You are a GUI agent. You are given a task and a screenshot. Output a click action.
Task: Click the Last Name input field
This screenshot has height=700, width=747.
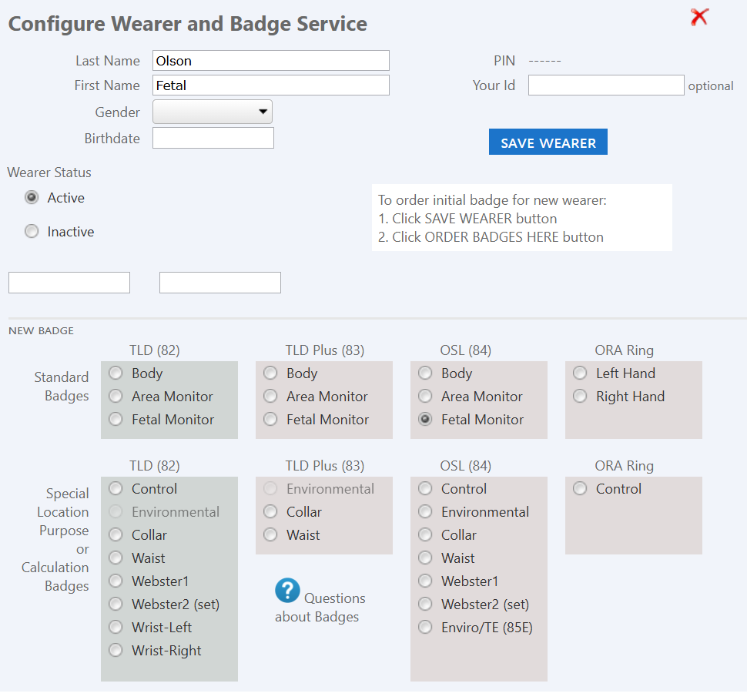pyautogui.click(x=271, y=61)
